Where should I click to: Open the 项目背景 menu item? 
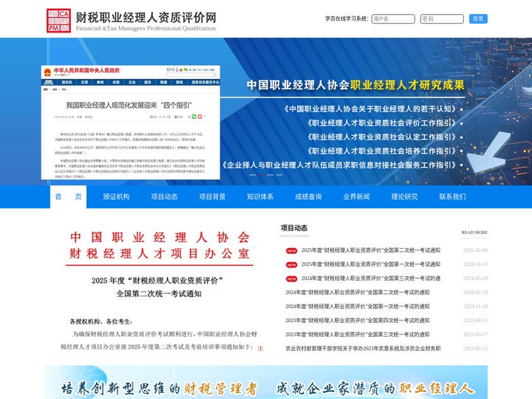(212, 197)
